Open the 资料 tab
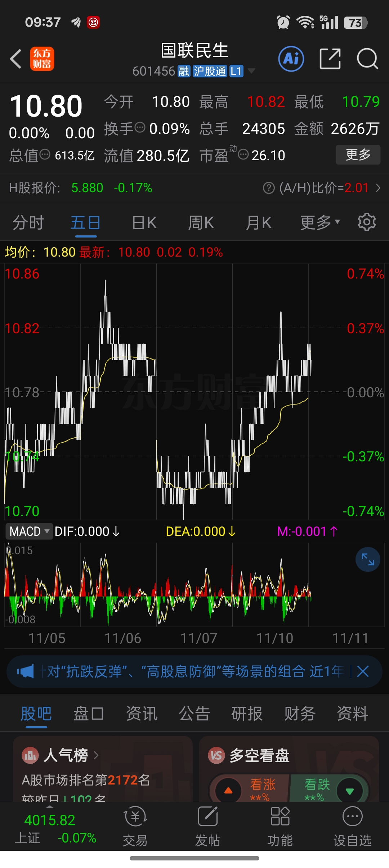This screenshot has width=389, height=868. 352,713
